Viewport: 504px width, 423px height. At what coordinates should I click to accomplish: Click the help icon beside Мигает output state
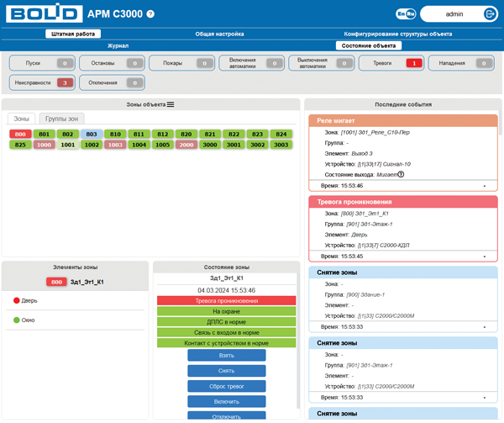tap(401, 174)
